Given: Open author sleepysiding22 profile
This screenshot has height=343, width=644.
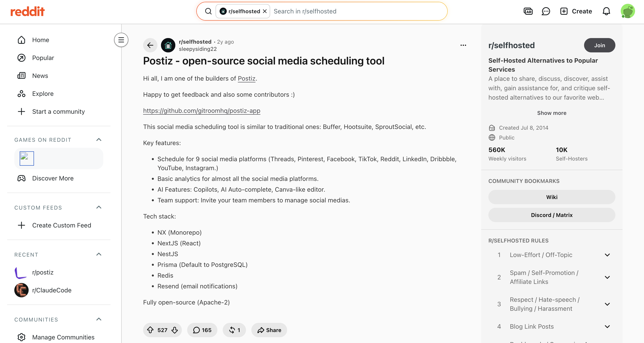Looking at the screenshot, I should (x=198, y=49).
